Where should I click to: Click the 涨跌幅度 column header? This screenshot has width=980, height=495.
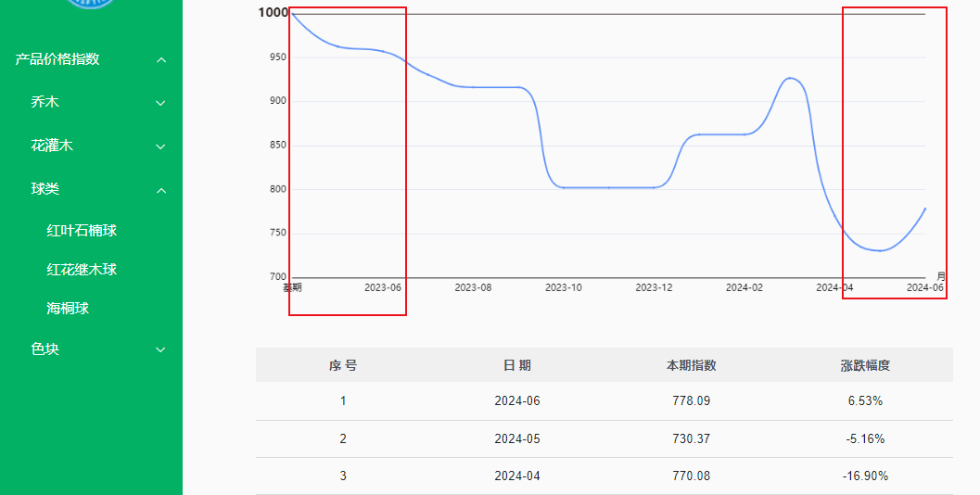pyautogui.click(x=866, y=365)
